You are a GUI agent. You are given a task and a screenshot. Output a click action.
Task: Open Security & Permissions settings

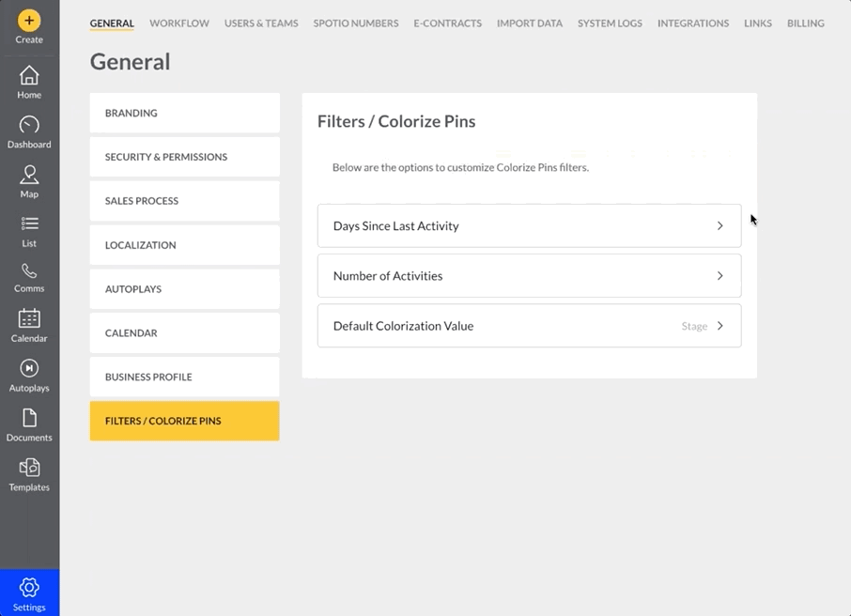[x=184, y=157]
